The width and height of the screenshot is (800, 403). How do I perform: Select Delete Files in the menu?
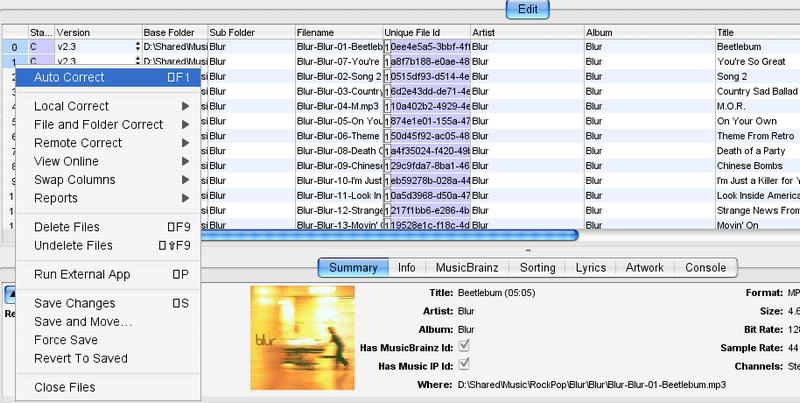[x=108, y=227]
